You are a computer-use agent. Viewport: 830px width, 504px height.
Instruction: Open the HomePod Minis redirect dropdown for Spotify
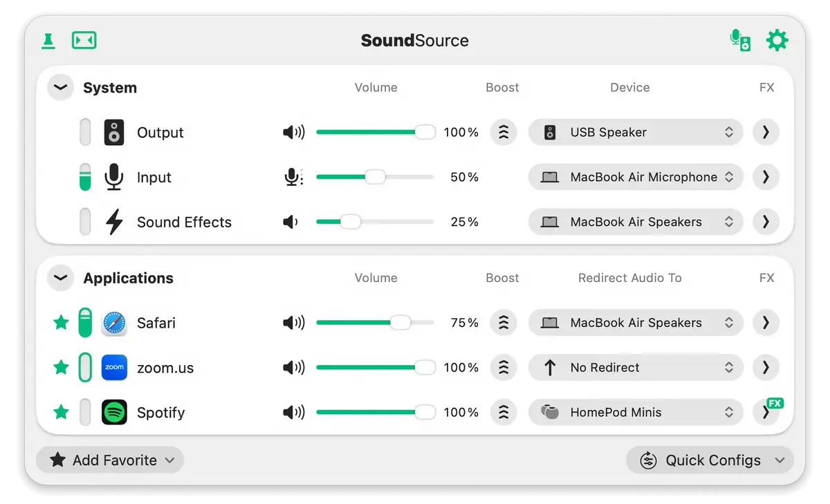coord(635,412)
